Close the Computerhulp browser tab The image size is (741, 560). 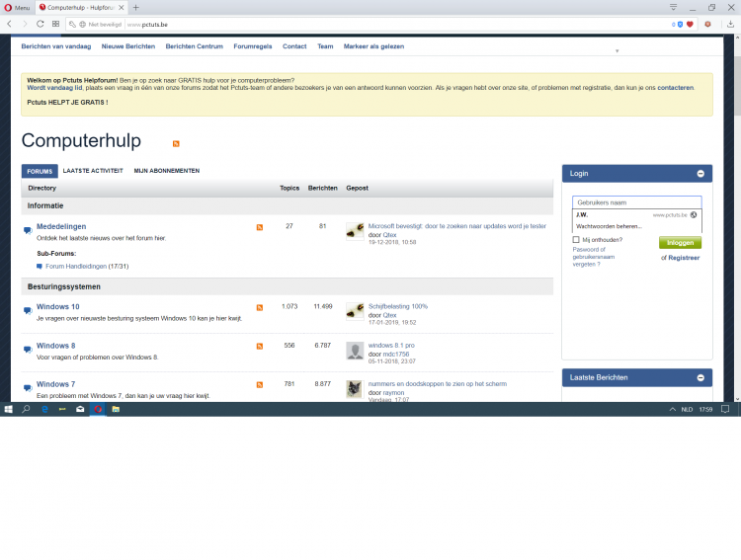pyautogui.click(x=122, y=8)
